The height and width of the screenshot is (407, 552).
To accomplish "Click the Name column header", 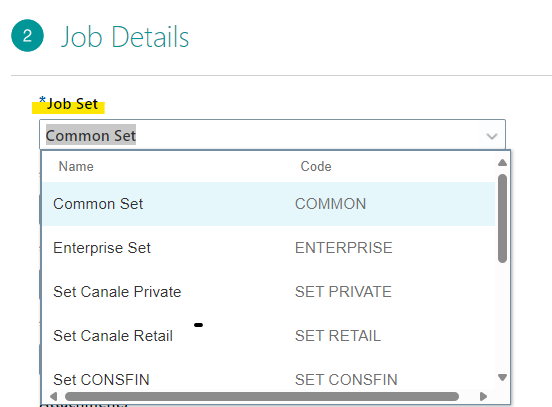I will [76, 166].
